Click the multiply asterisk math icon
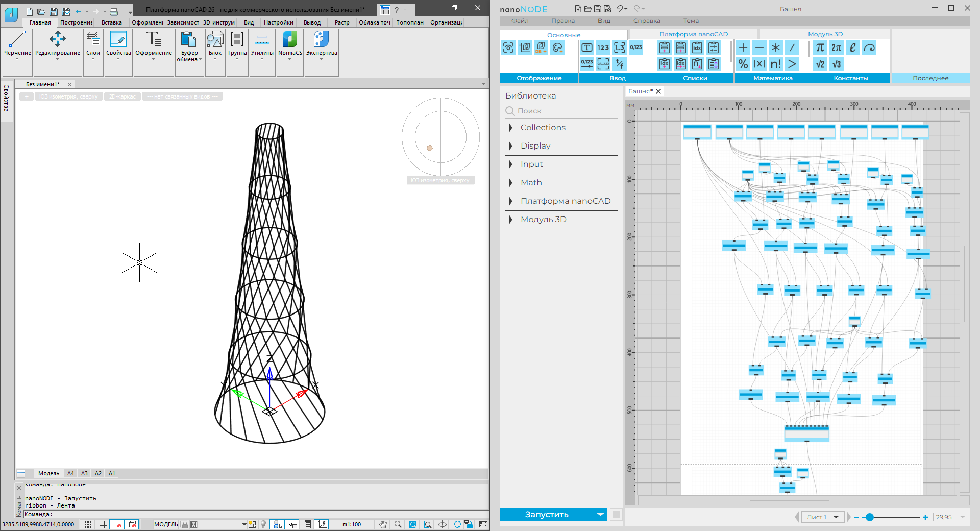This screenshot has width=980, height=531. pyautogui.click(x=775, y=47)
